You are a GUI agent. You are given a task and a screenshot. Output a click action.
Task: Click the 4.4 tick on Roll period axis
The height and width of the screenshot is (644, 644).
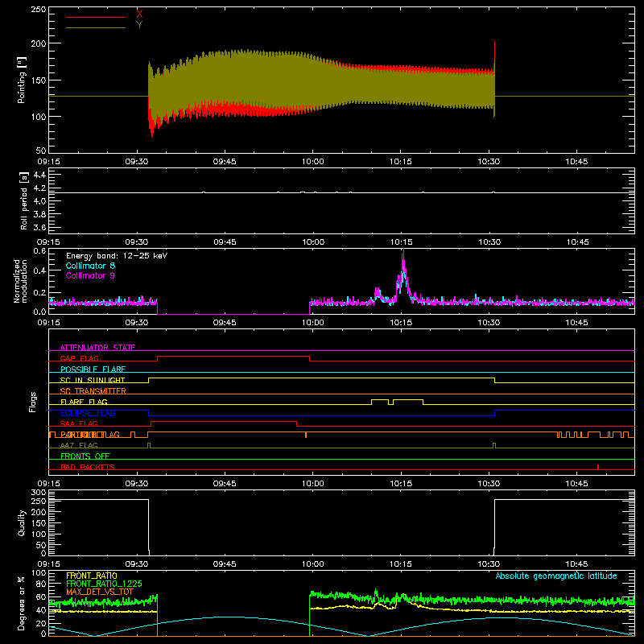click(x=39, y=175)
